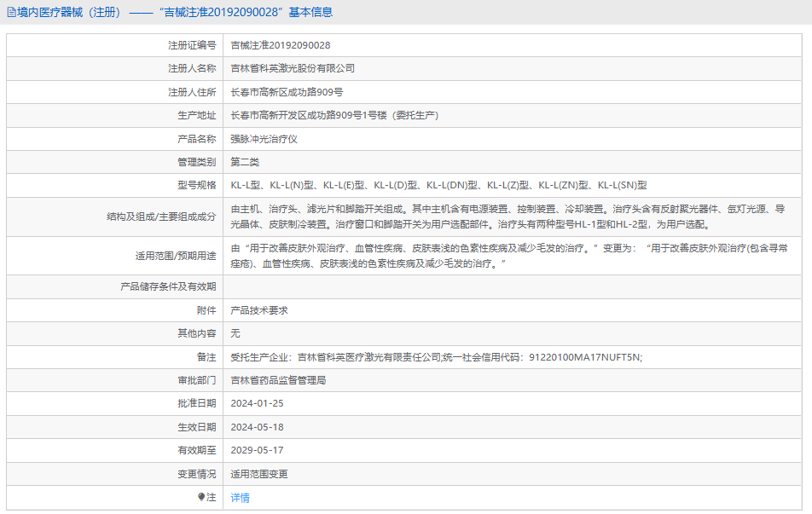Open the 详情 link
812x514 pixels.
[240, 498]
